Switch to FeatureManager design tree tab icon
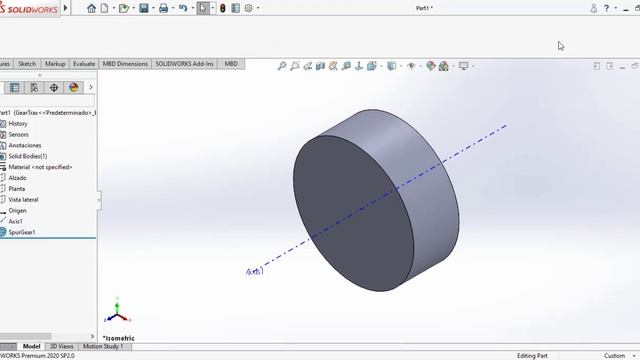 click(x=14, y=87)
